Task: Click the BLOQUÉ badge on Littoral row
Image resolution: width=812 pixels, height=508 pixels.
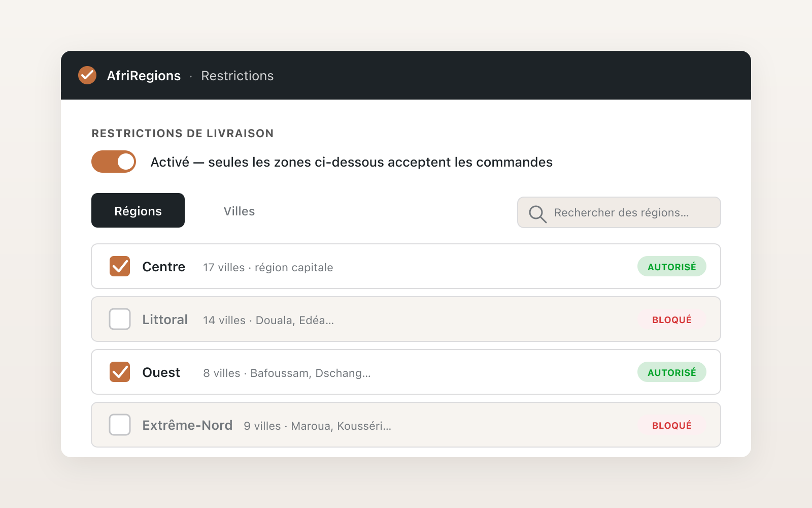Action: tap(672, 319)
